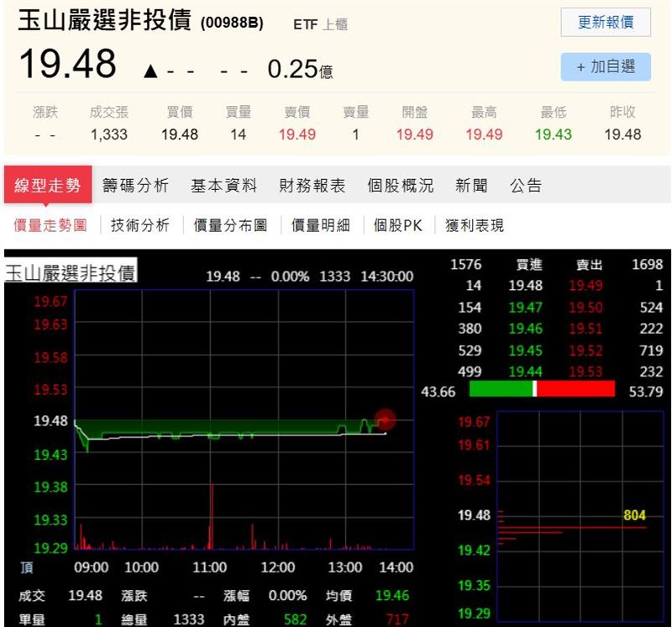
Task: Click the red sell portion of ratio bar
Action: coord(575,388)
